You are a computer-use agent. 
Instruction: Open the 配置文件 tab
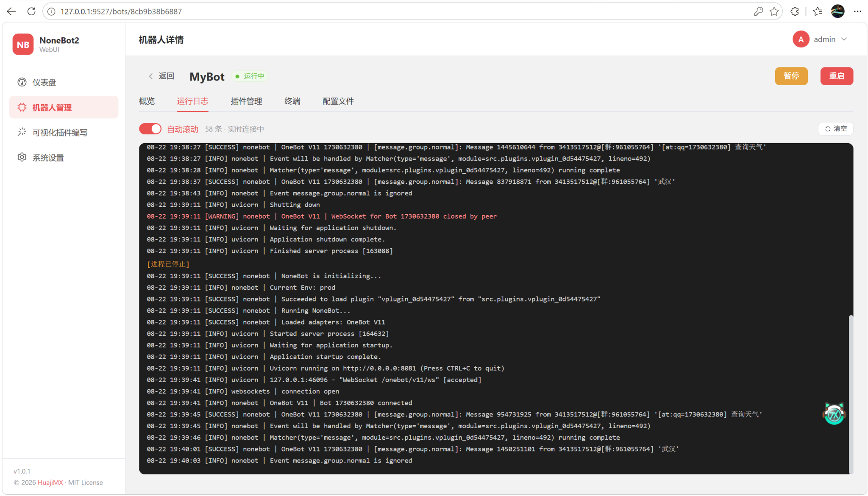coord(338,101)
